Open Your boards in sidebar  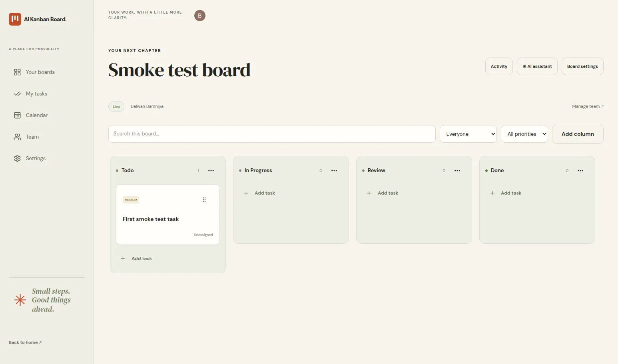tap(40, 72)
